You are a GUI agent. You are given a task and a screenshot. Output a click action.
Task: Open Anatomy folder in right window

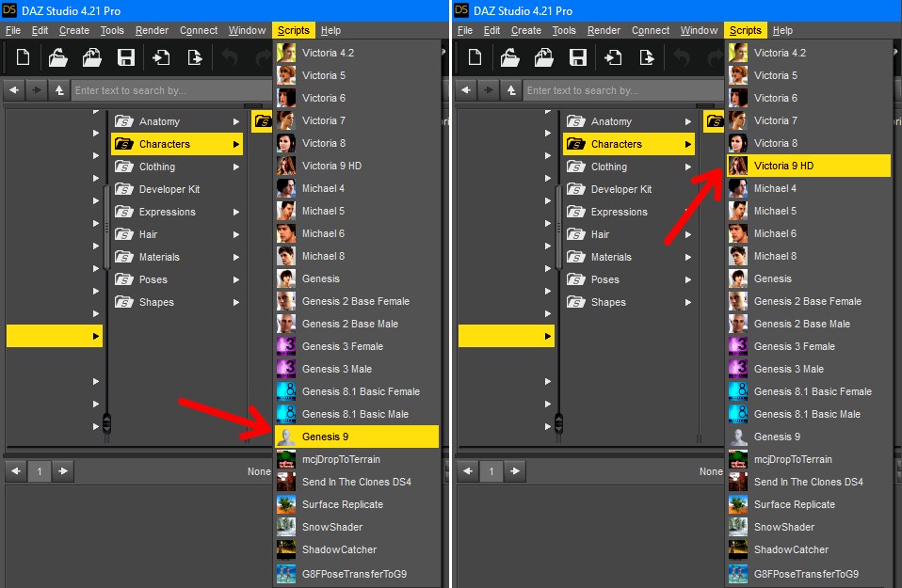(629, 121)
